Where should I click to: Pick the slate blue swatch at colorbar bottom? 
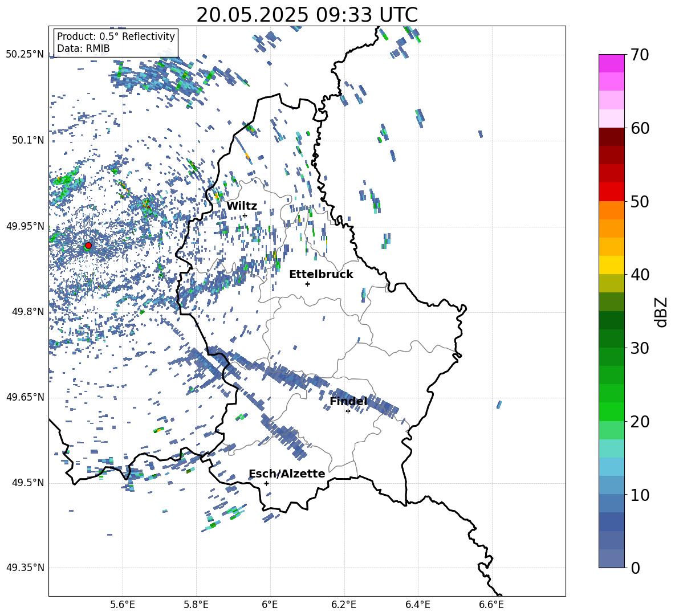coord(611,558)
